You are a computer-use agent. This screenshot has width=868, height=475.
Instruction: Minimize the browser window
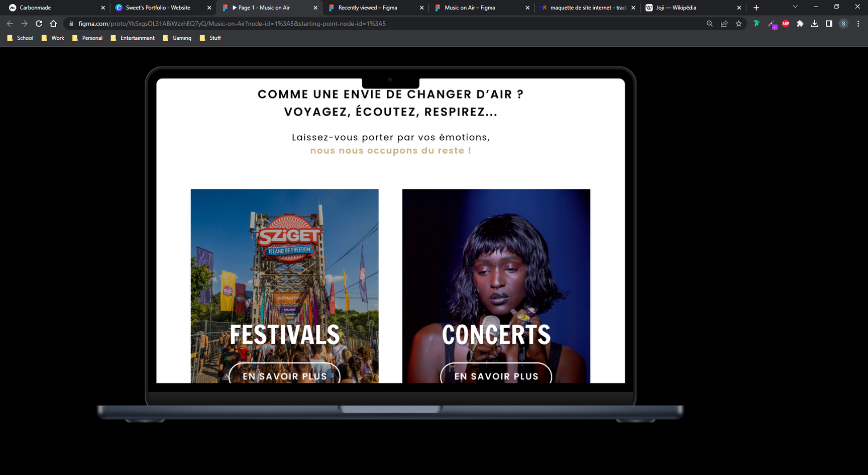point(816,7)
